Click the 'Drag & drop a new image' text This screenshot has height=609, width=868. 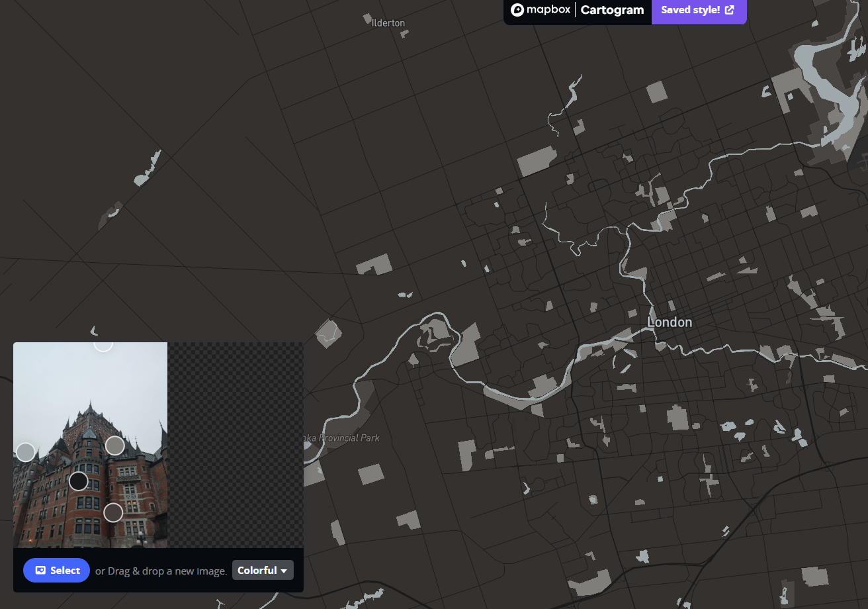[161, 570]
